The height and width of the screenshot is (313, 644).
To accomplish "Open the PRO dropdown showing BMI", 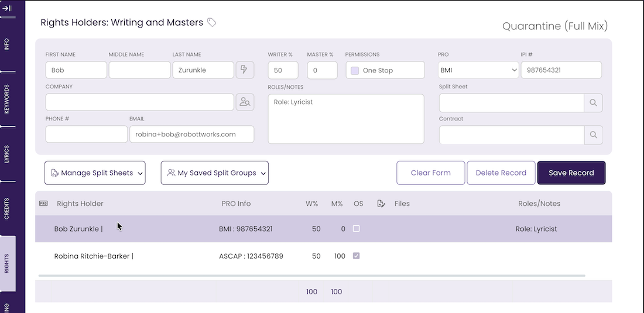I will click(x=478, y=70).
